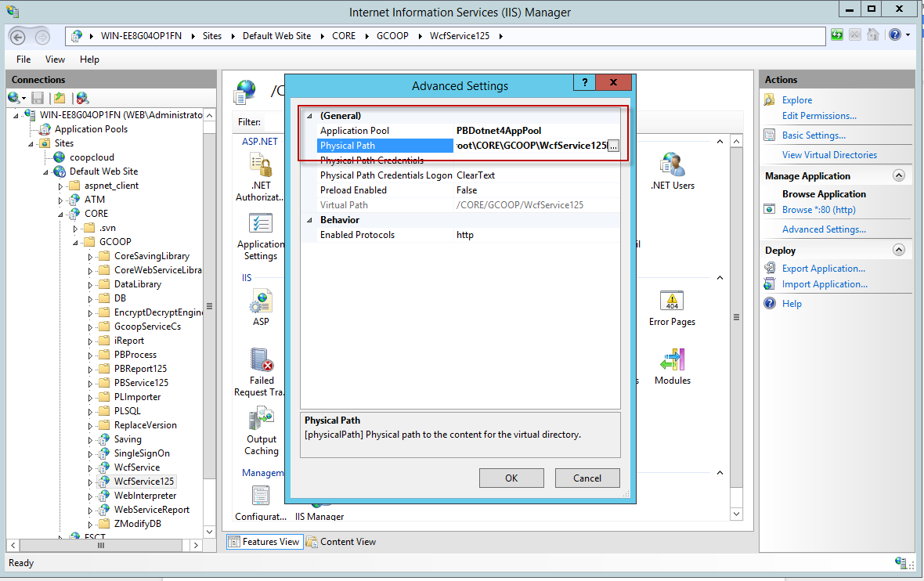The width and height of the screenshot is (924, 581).
Task: Click the Help link in Actions pane
Action: 792,304
